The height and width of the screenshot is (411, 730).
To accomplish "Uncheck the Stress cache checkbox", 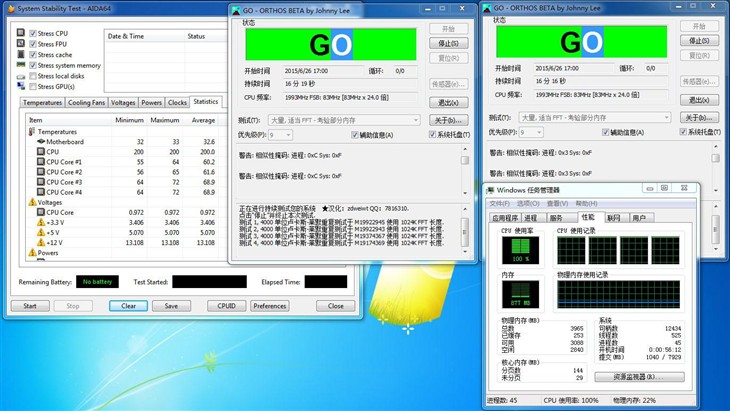I will coord(33,54).
